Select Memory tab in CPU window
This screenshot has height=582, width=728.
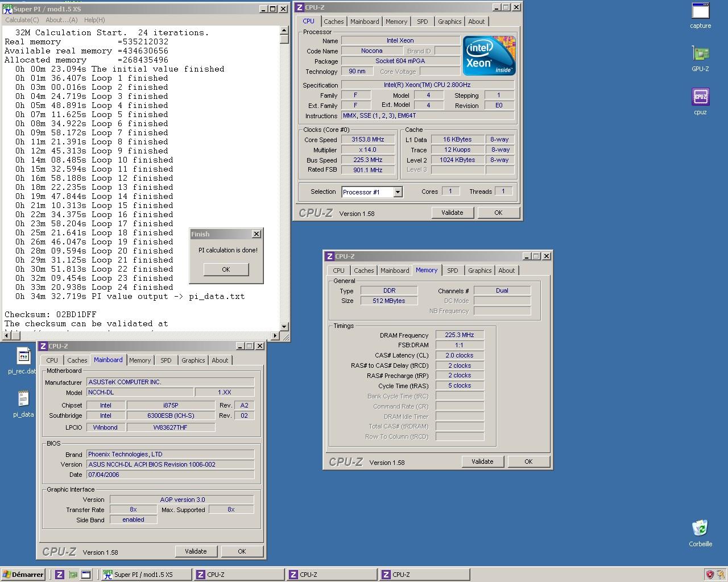coord(396,22)
